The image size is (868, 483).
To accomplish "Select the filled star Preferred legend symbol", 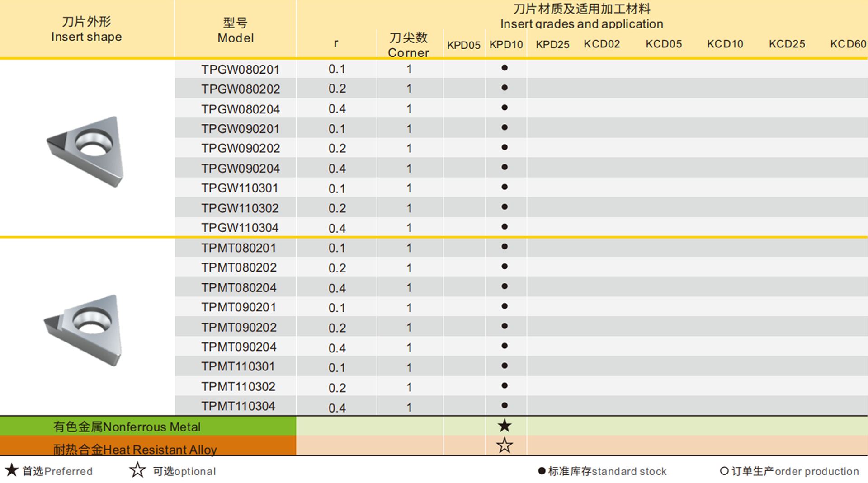I will point(11,471).
